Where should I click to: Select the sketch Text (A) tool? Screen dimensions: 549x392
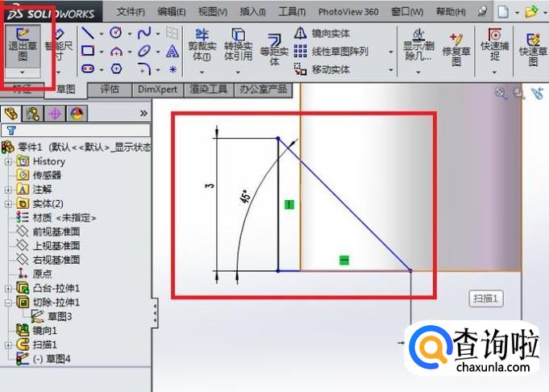point(173,51)
